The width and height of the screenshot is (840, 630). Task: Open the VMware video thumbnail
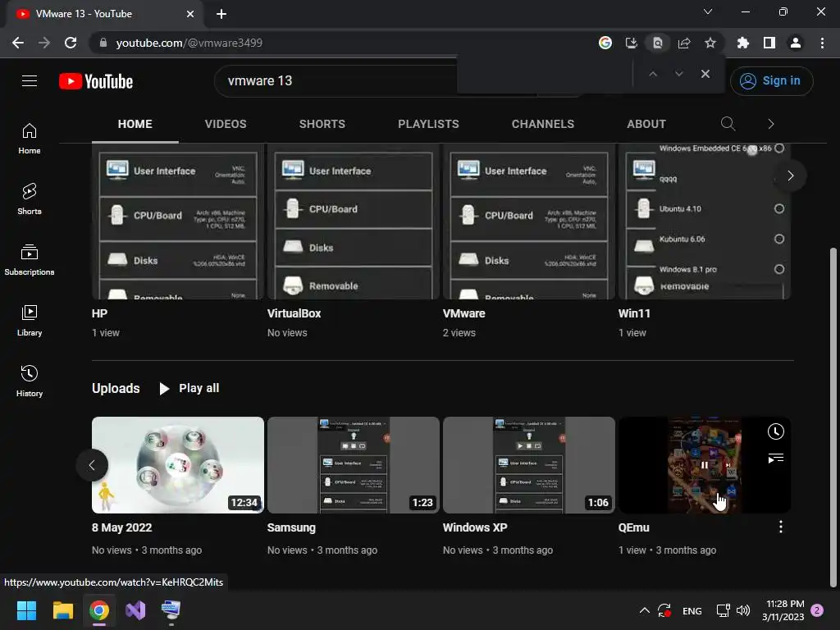pos(529,221)
